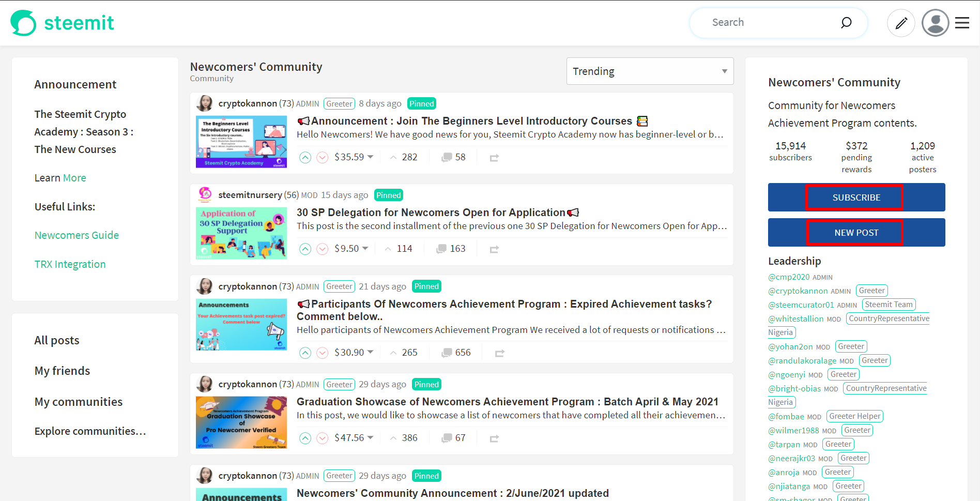Upvote the Beginners Level Introductory Courses post
Screen dimensions: 980x501
click(305, 157)
